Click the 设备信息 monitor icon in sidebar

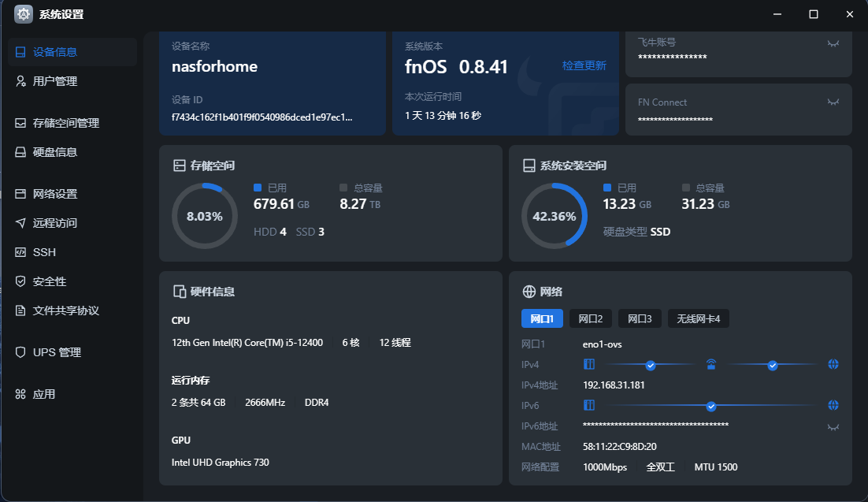coord(20,52)
